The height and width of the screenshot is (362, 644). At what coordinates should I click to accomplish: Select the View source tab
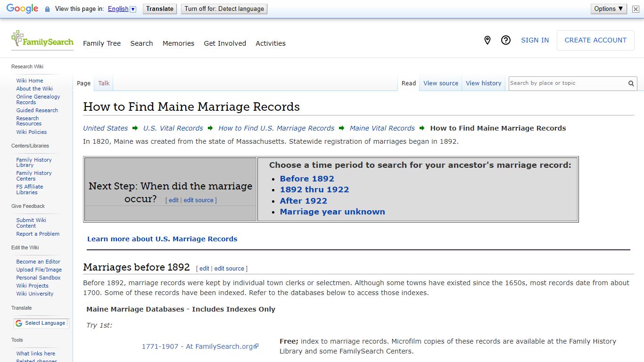[441, 83]
